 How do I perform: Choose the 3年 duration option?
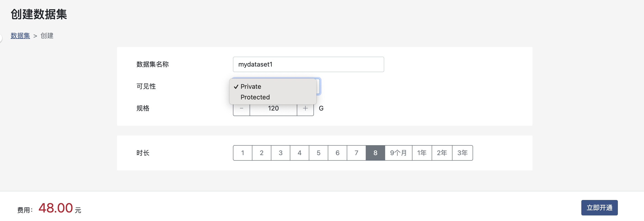462,153
